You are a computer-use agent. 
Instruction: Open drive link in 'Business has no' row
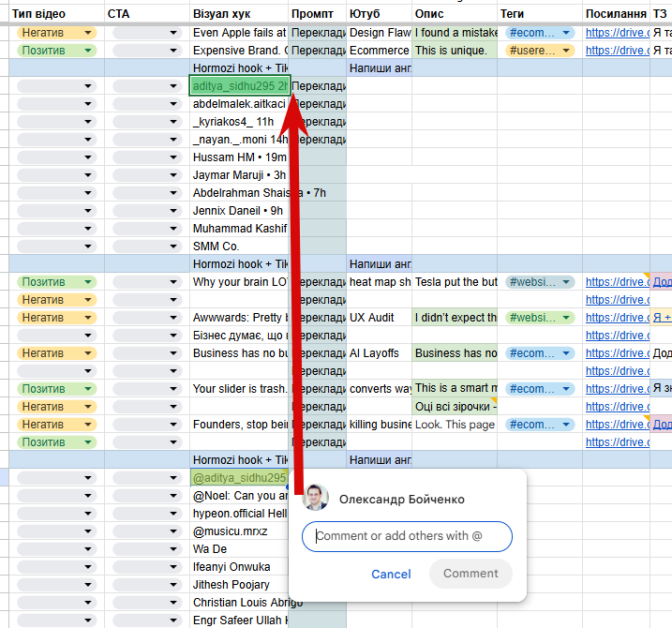click(x=617, y=353)
